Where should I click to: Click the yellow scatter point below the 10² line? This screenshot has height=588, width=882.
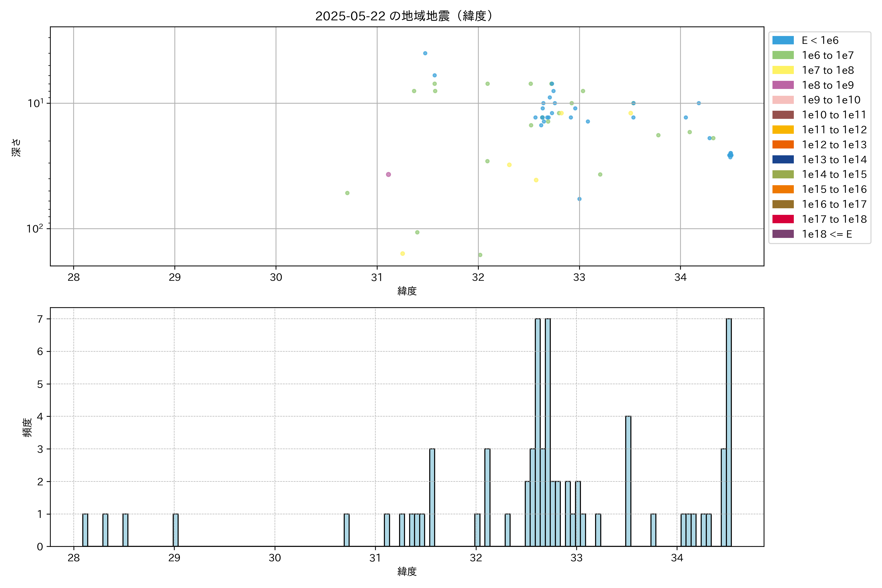pos(402,254)
